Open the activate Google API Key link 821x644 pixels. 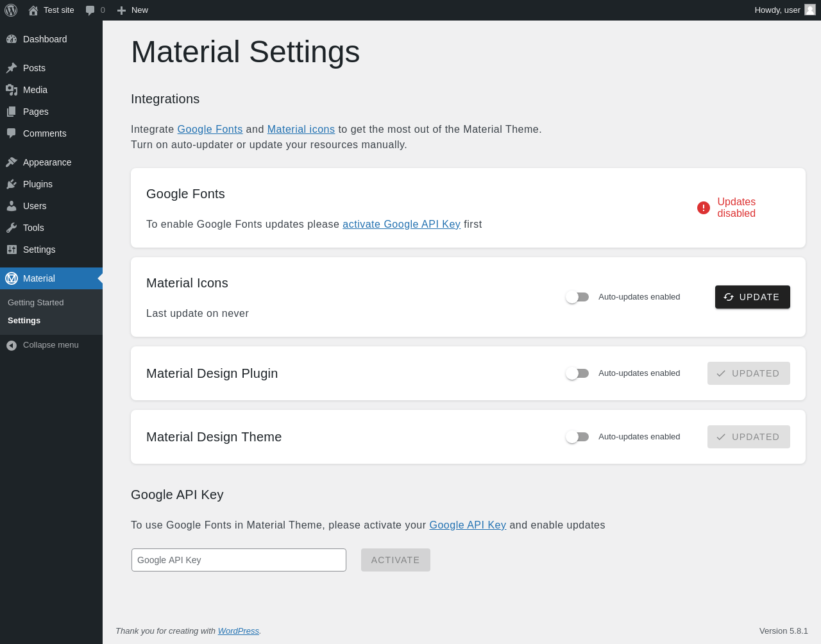coord(402,224)
